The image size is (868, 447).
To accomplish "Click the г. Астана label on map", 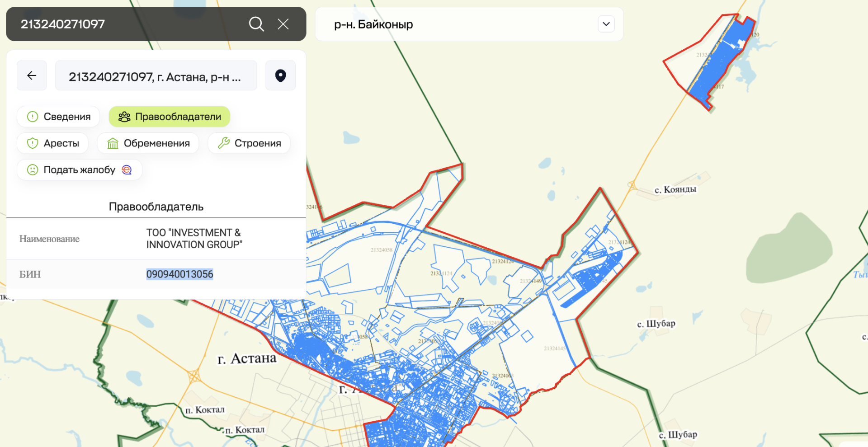I will (x=247, y=358).
